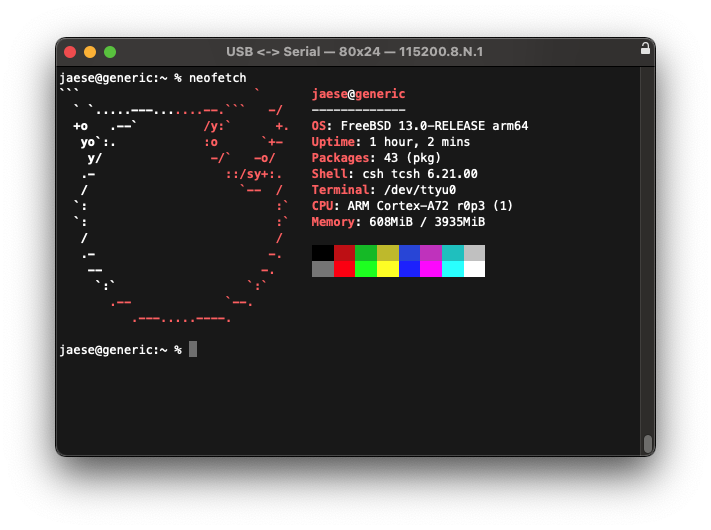
Task: Click the bright red color block
Action: (344, 269)
